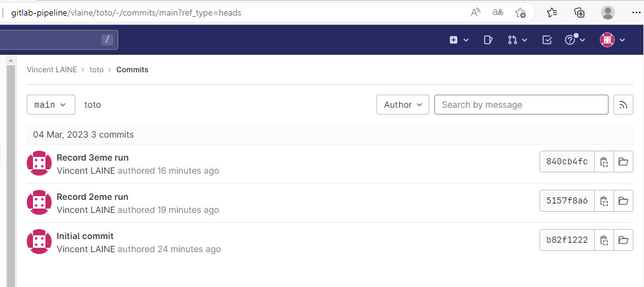
Task: Click into the GitLab search bar
Action: pyautogui.click(x=58, y=40)
